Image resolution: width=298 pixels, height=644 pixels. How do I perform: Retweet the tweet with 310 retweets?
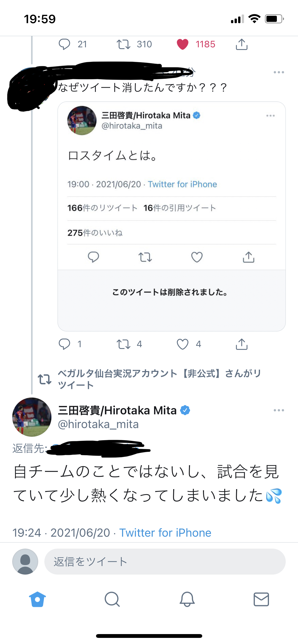[x=124, y=44]
